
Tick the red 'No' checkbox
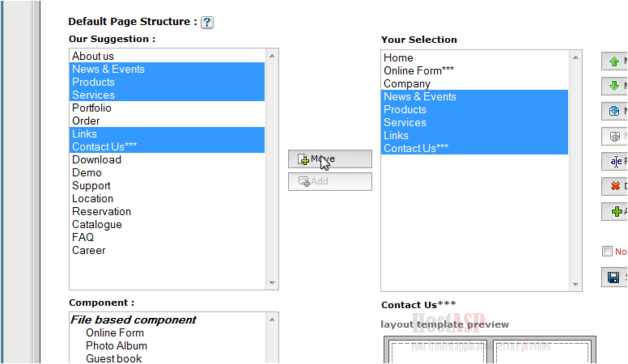click(607, 251)
